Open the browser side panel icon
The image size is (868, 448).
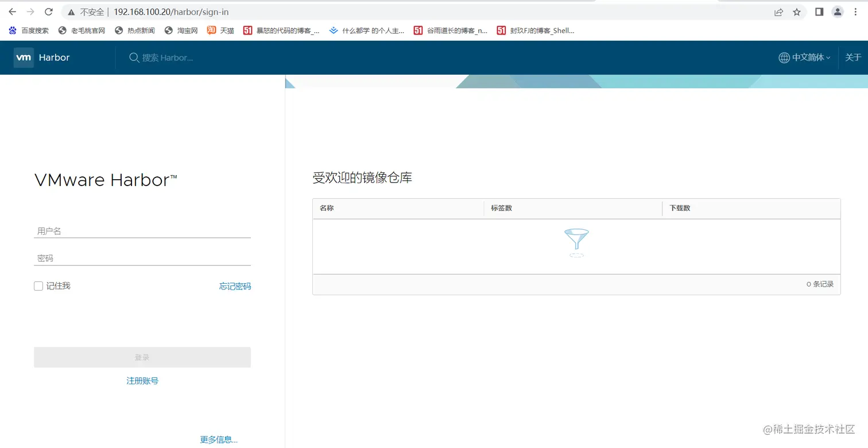point(819,11)
